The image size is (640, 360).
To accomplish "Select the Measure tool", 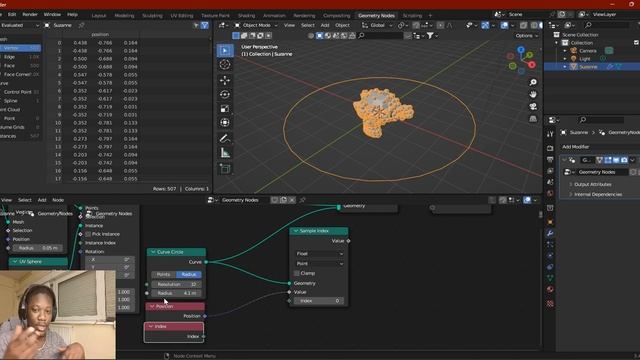I will [x=225, y=153].
